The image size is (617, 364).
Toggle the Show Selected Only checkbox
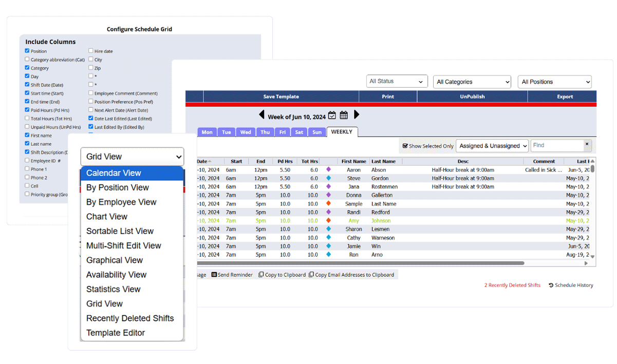[405, 146]
